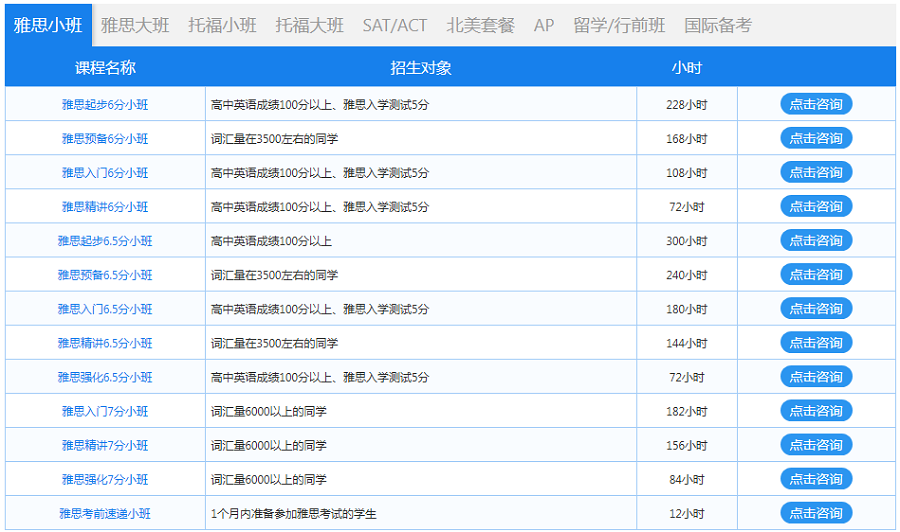The width and height of the screenshot is (900, 532).
Task: Open the 雅思起步6分小班 course link
Action: [x=105, y=104]
